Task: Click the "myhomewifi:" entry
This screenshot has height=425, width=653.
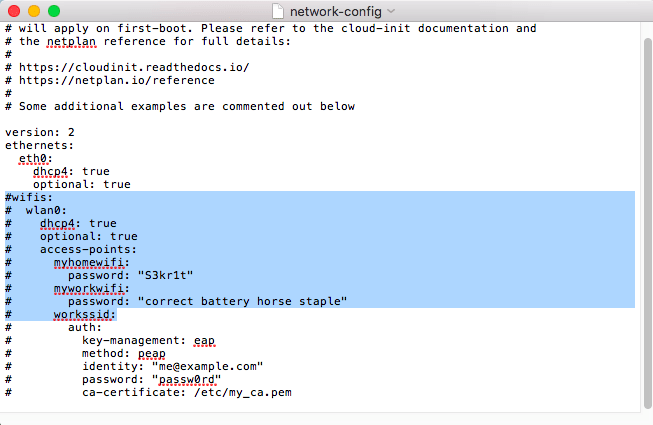Action: tap(85, 262)
